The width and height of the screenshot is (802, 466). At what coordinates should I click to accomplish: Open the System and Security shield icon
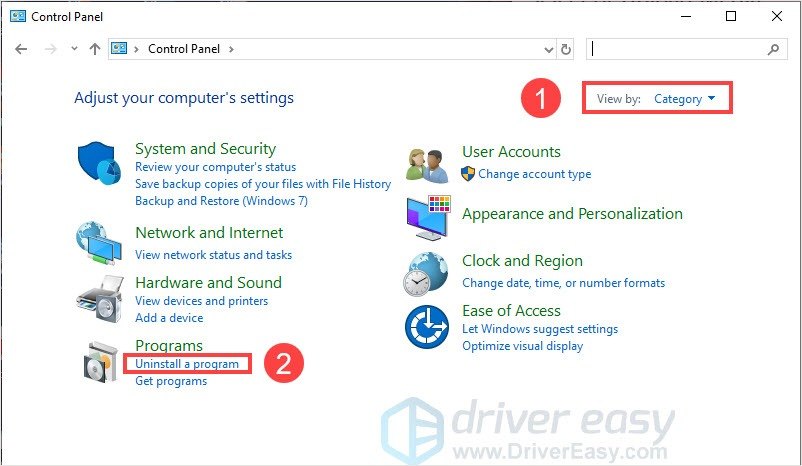point(101,164)
